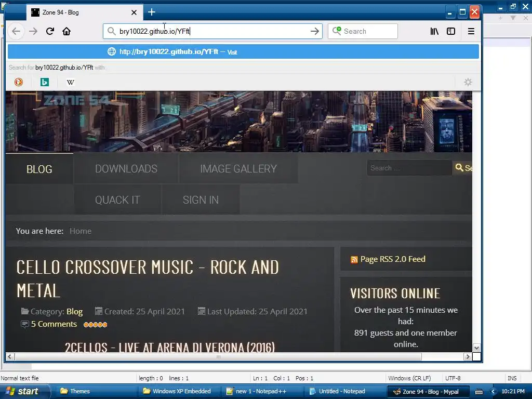Click Notepad++ Windows (CR LF) status
The image size is (532, 399).
[x=409, y=378]
